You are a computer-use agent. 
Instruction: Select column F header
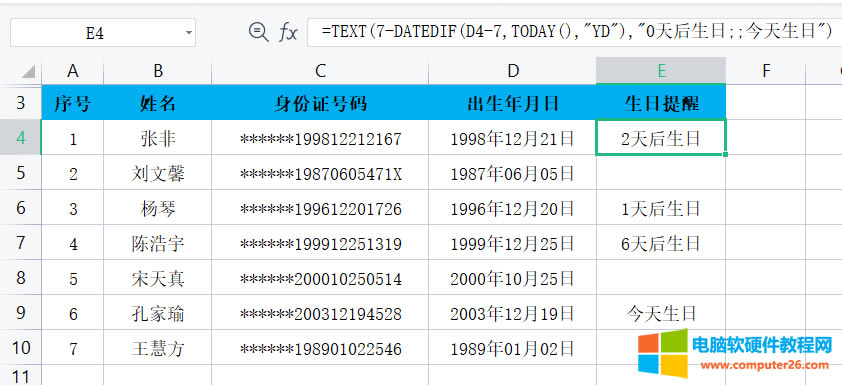coord(766,70)
